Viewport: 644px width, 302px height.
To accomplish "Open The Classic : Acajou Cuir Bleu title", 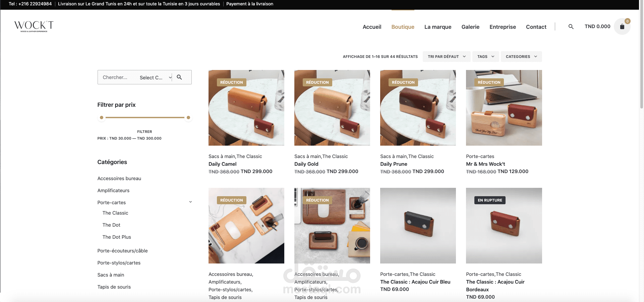I will click(415, 282).
